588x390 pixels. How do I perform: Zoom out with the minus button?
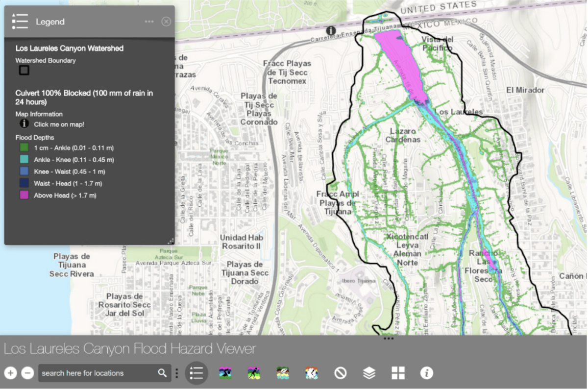[28, 373]
